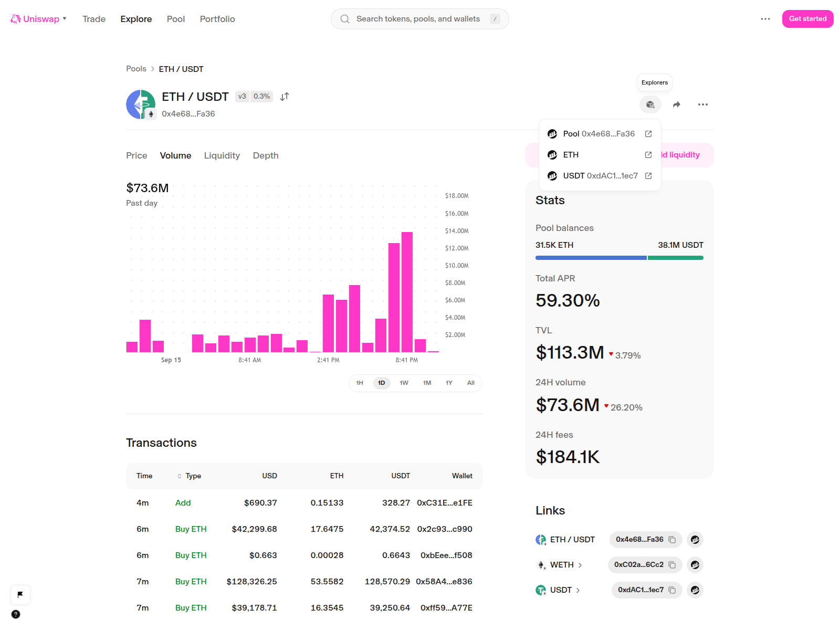Open the WETH token chevron link
The height and width of the screenshot is (630, 840).
[x=580, y=565]
